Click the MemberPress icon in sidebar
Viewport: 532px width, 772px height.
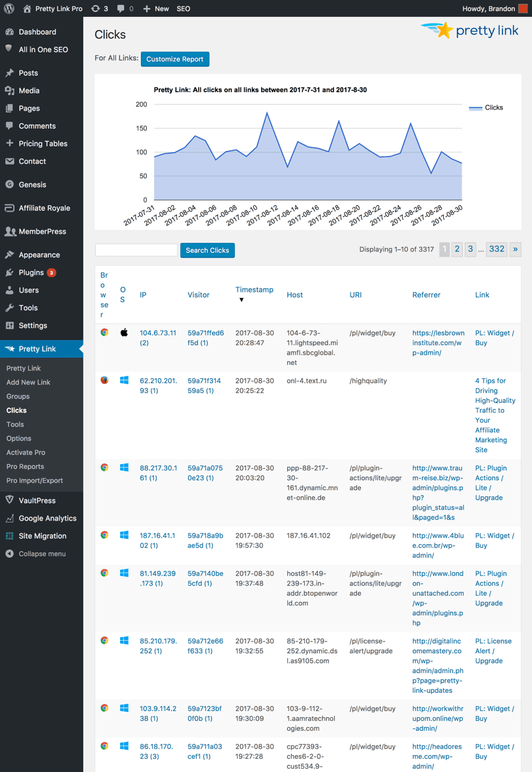[x=10, y=231]
